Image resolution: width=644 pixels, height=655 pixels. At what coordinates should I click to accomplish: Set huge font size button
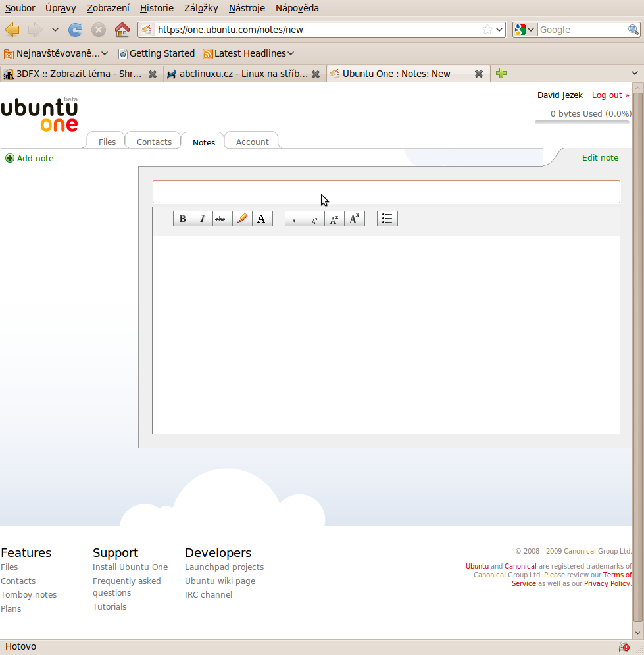click(x=355, y=219)
